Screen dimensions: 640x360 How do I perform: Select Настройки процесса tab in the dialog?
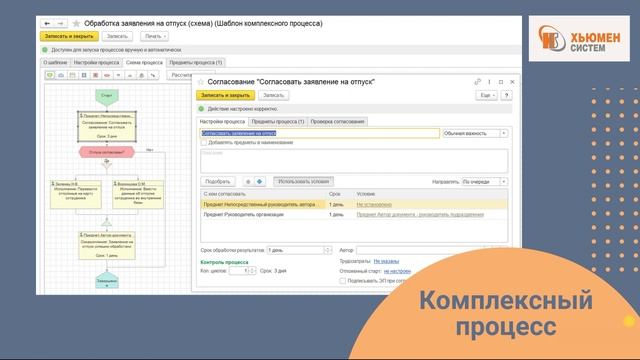222,122
